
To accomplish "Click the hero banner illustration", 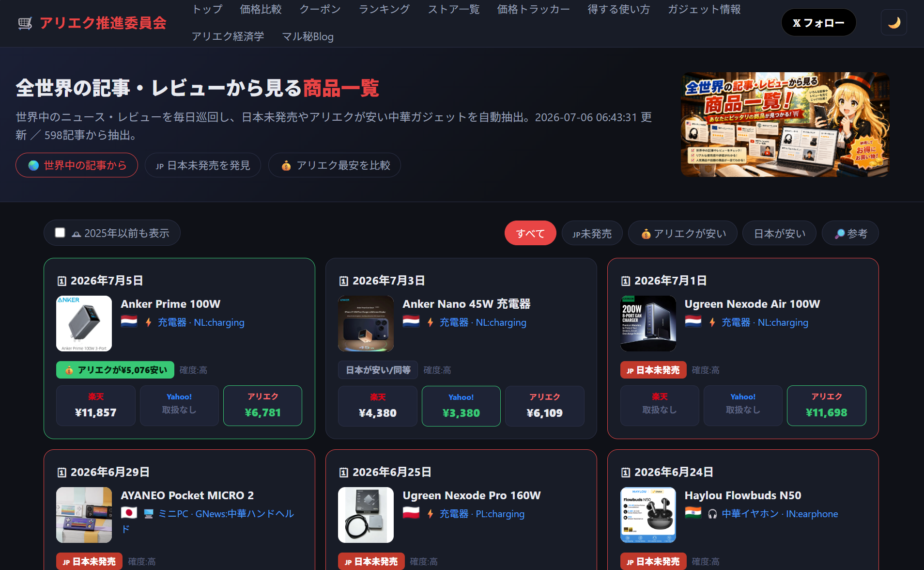I will pyautogui.click(x=785, y=125).
